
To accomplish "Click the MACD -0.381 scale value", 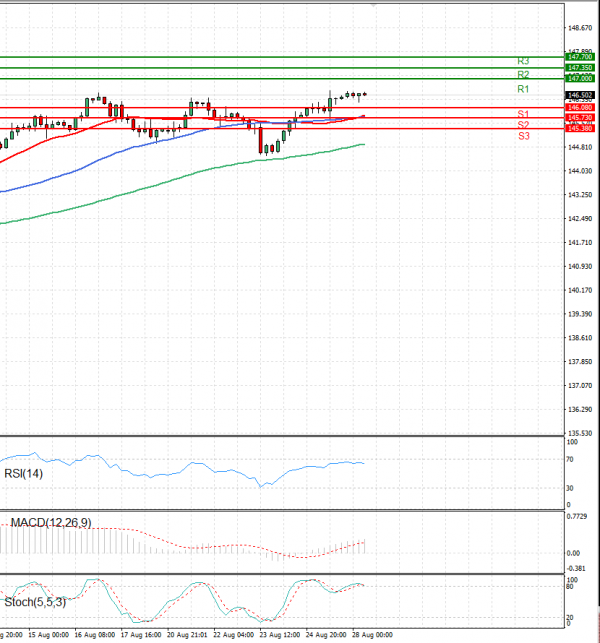I will [576, 568].
